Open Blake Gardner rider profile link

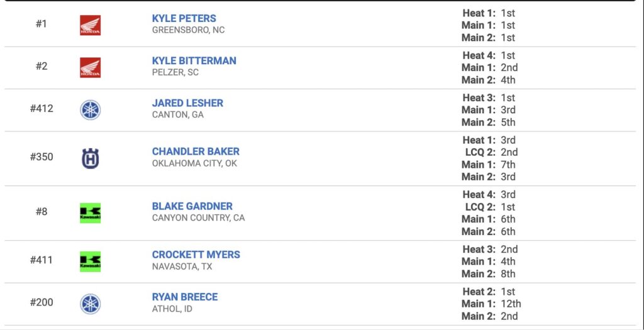click(x=192, y=206)
